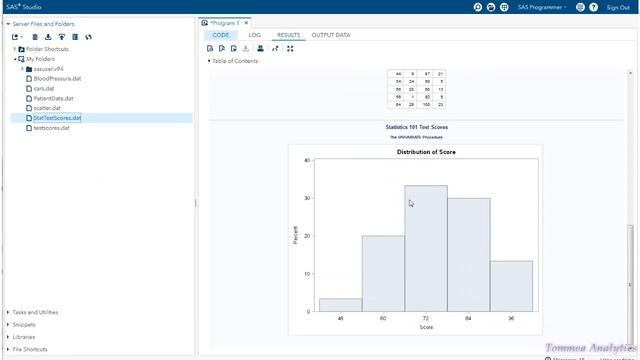Click the results scrollbar up arrow
Screen dimensions: 640x360
(x=631, y=73)
